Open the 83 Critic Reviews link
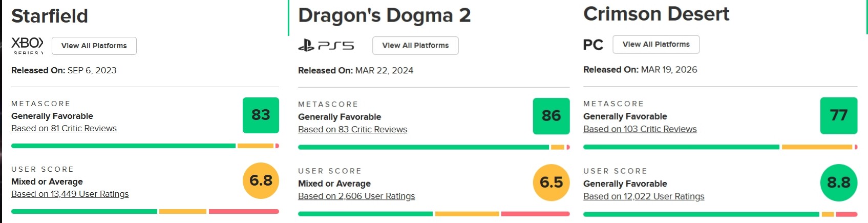This screenshot has height=223, width=868. 352,130
